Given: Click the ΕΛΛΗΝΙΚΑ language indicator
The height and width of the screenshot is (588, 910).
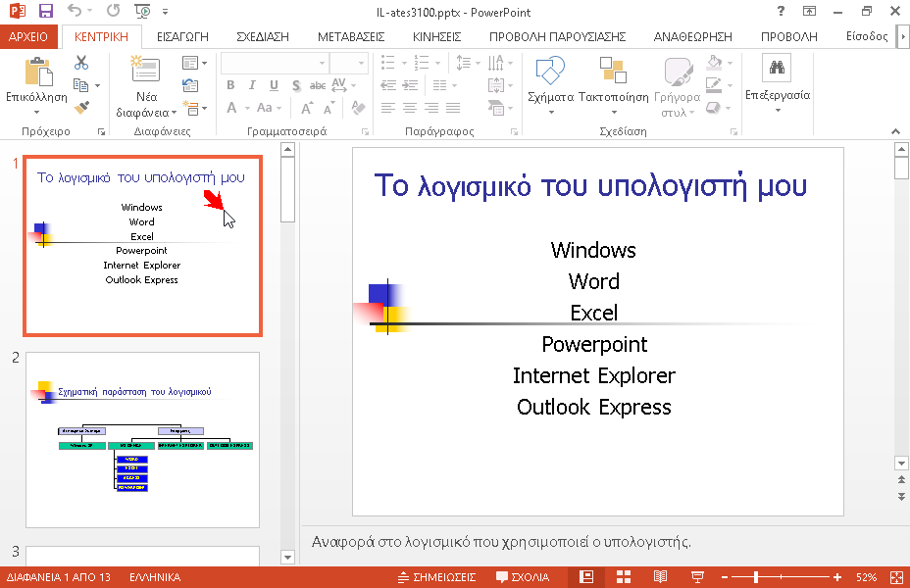Looking at the screenshot, I should click(155, 577).
